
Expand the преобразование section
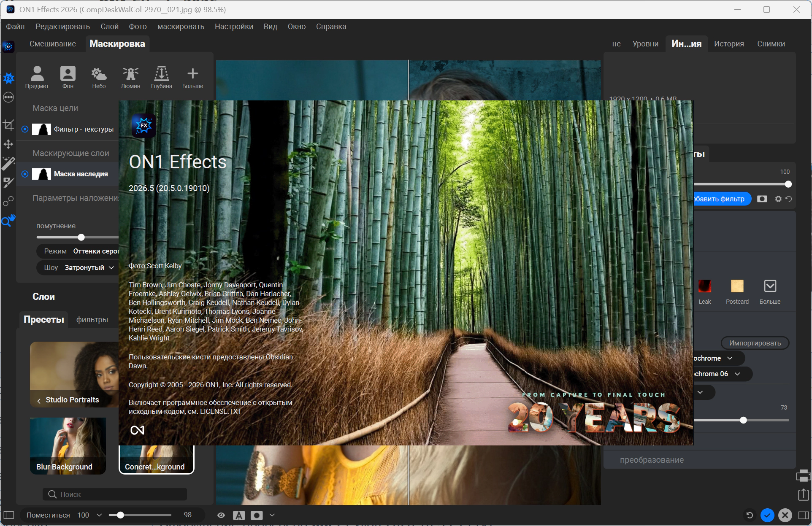652,460
